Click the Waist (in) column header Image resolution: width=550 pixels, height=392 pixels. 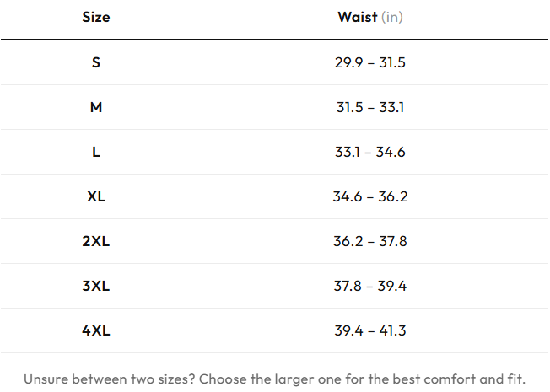click(x=370, y=17)
